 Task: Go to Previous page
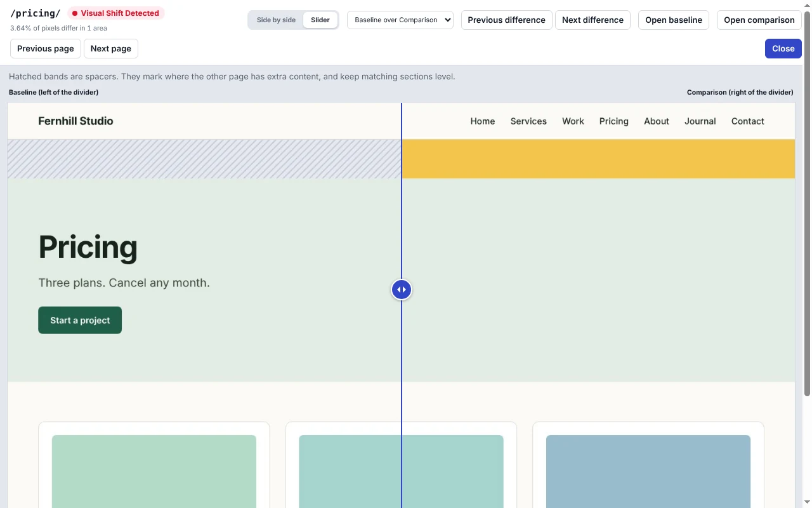(x=46, y=48)
